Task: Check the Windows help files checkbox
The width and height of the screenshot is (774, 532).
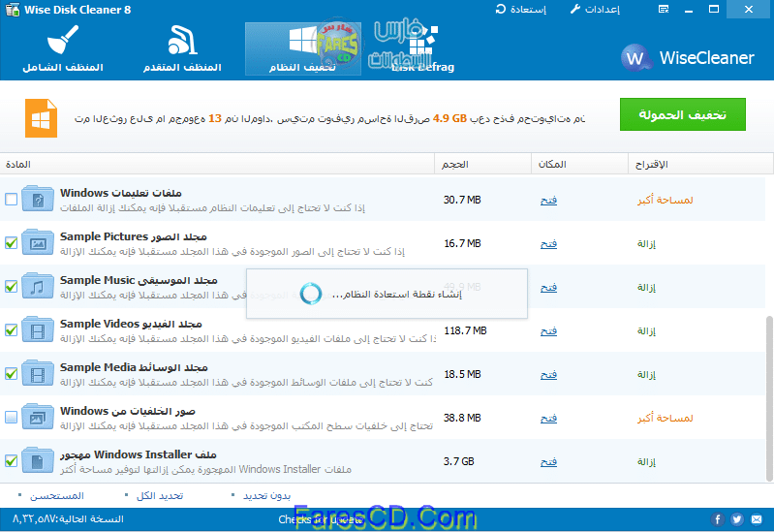Action: (x=11, y=199)
